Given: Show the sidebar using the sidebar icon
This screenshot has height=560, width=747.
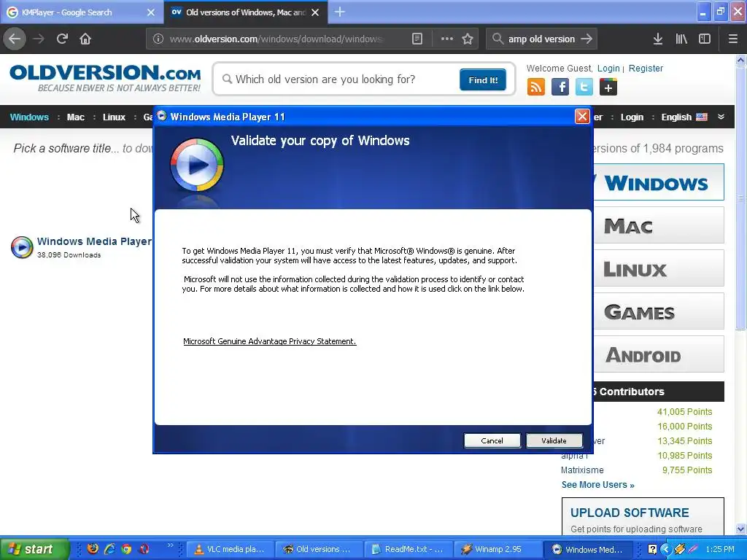Looking at the screenshot, I should tap(705, 39).
